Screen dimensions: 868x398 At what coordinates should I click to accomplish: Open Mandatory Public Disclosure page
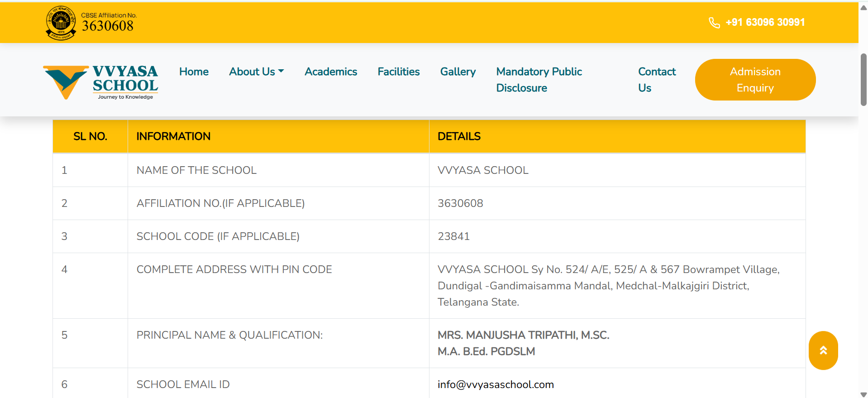(x=539, y=80)
